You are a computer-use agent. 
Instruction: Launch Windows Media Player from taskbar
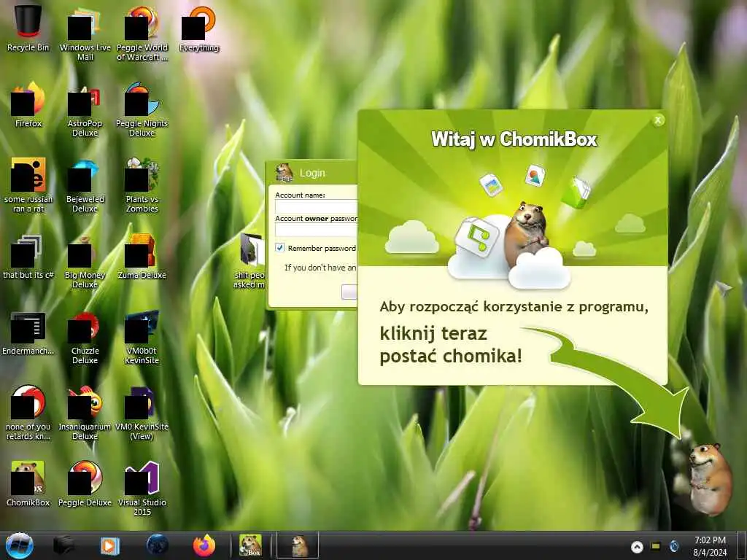[x=109, y=545]
